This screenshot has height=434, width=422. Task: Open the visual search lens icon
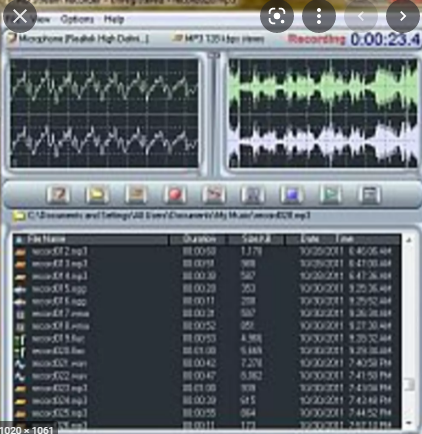pos(277,16)
